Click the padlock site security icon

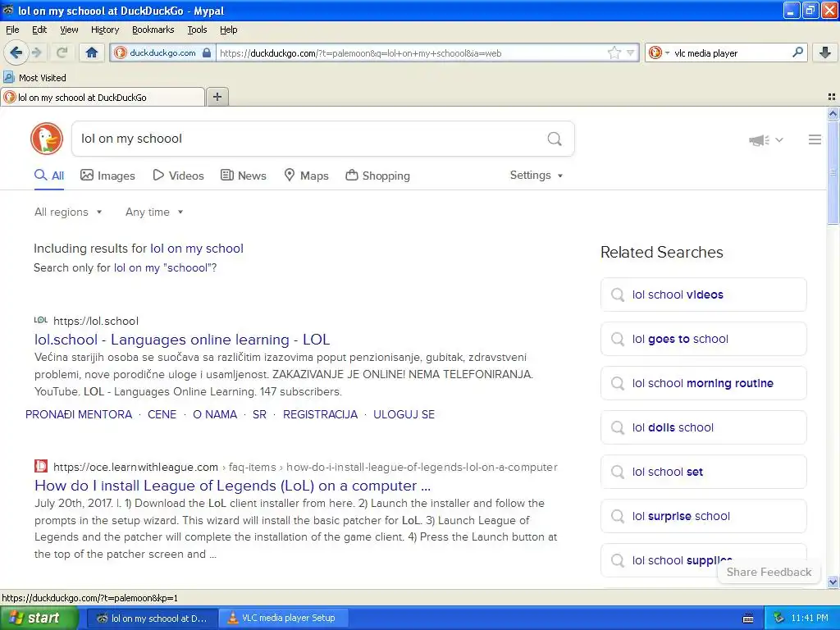207,52
